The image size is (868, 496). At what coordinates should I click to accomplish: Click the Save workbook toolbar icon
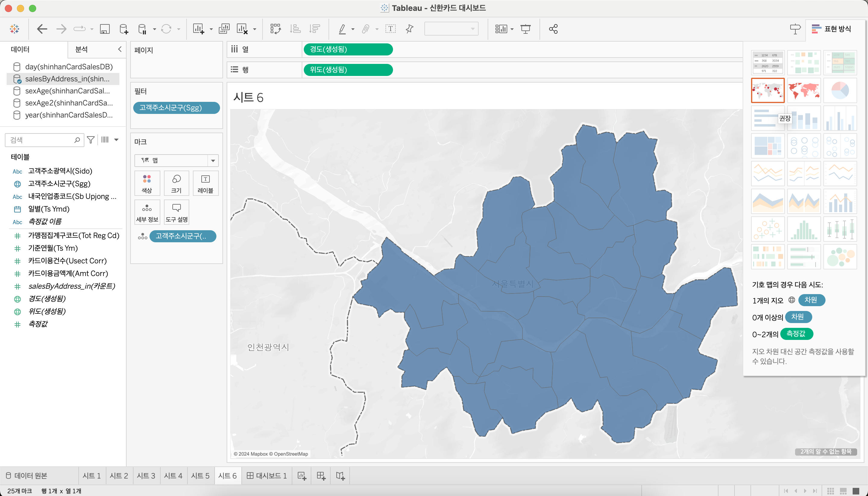(105, 29)
